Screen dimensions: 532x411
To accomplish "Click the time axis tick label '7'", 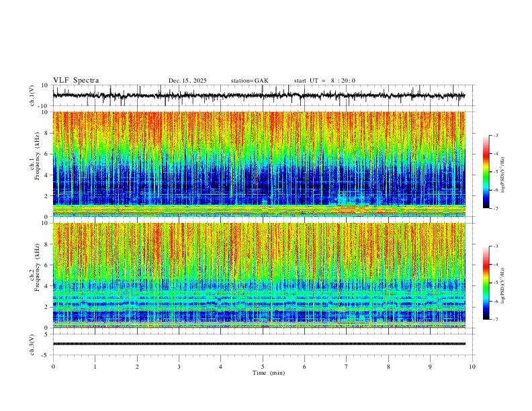I will click(347, 367).
